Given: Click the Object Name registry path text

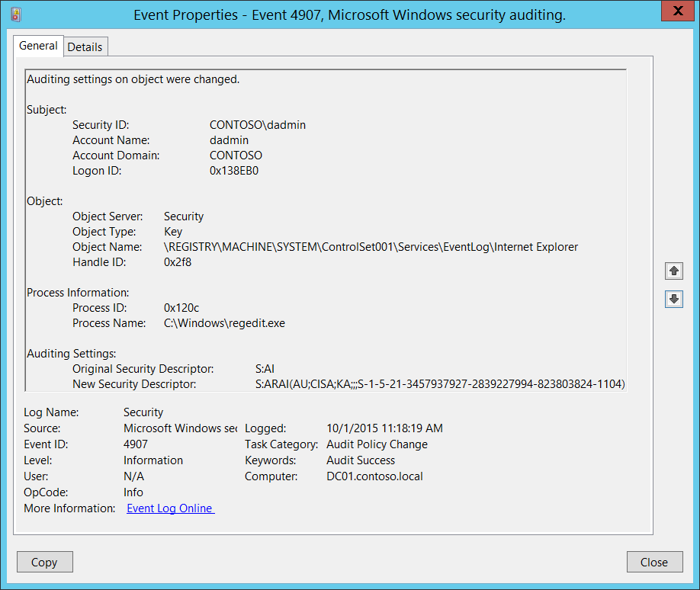Looking at the screenshot, I should (371, 247).
